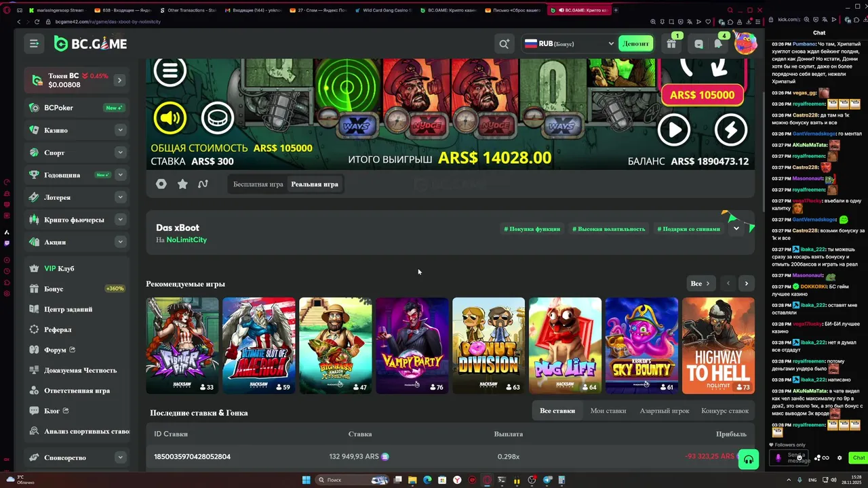Open the Token BC price arrow
868x488 pixels.
(x=119, y=80)
